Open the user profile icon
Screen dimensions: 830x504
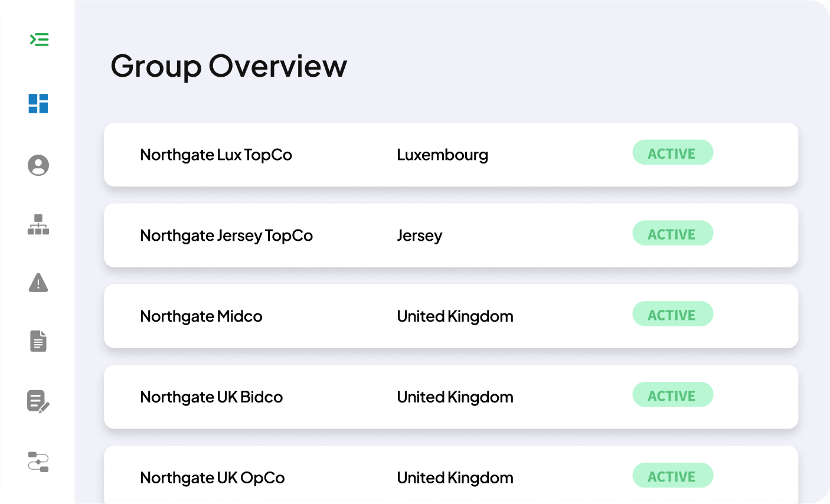tap(38, 165)
